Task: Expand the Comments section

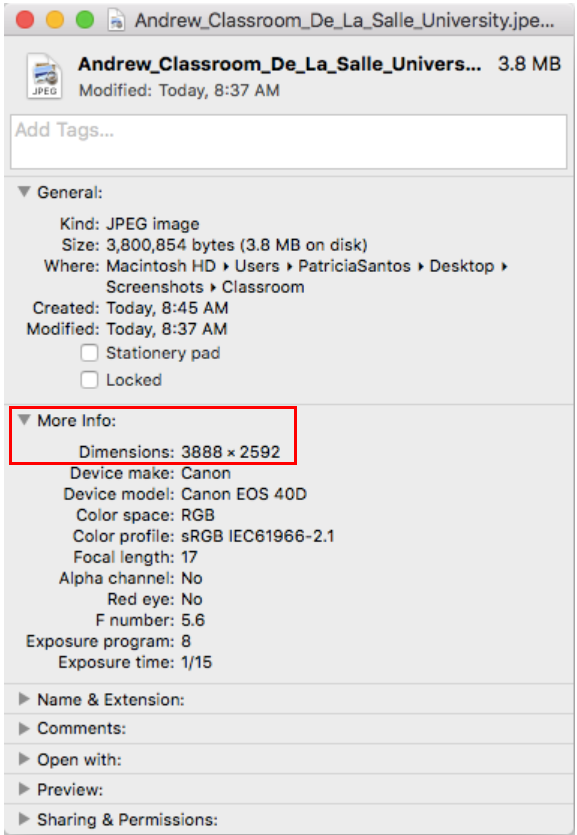Action: (x=22, y=729)
